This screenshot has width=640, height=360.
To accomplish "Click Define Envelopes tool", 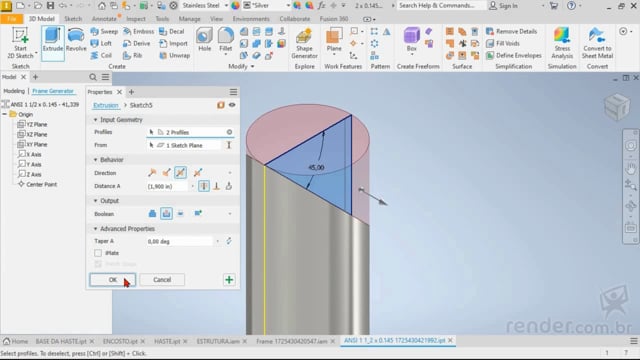I will tap(514, 55).
